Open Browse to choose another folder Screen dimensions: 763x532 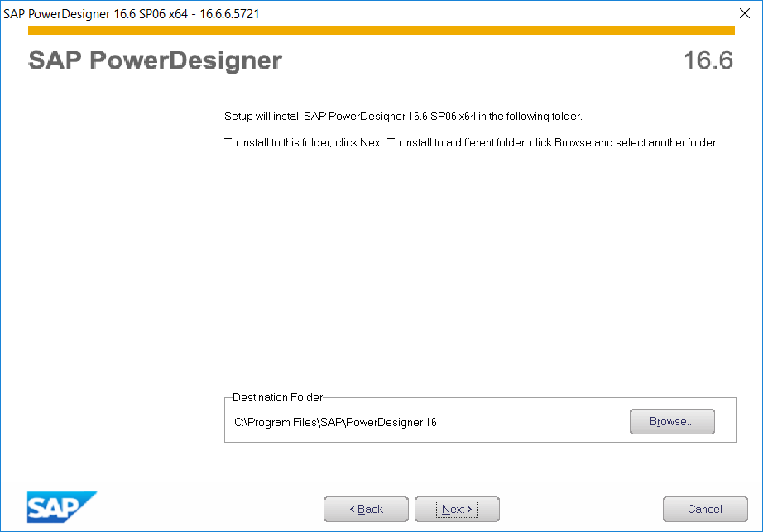(x=672, y=422)
